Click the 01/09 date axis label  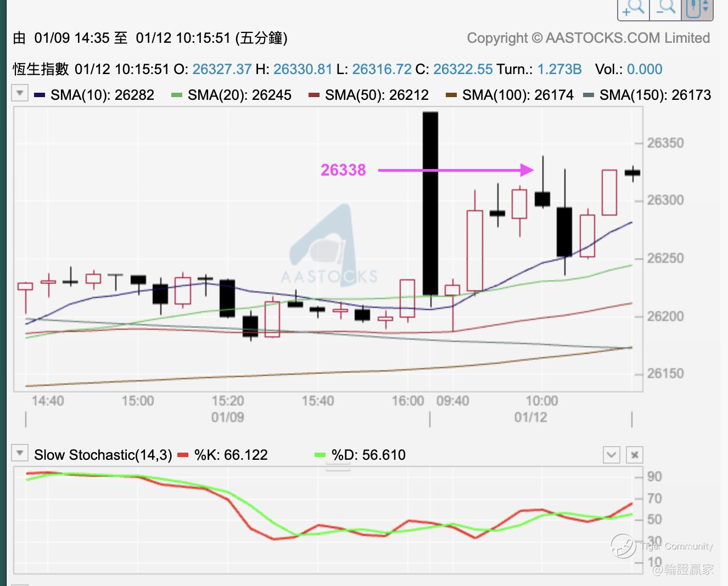(x=228, y=418)
